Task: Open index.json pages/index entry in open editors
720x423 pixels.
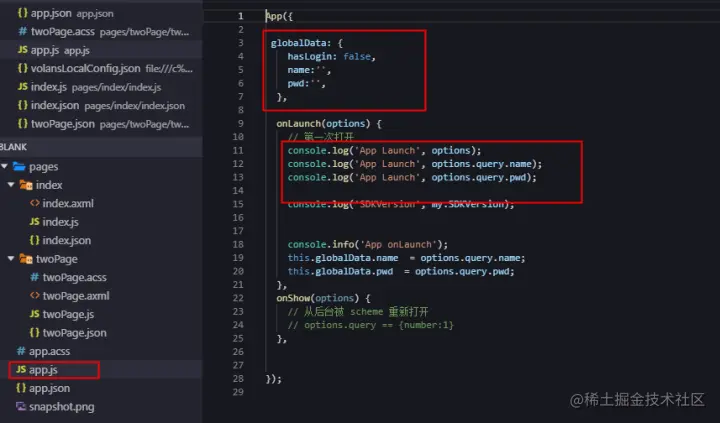Action: pyautogui.click(x=101, y=106)
